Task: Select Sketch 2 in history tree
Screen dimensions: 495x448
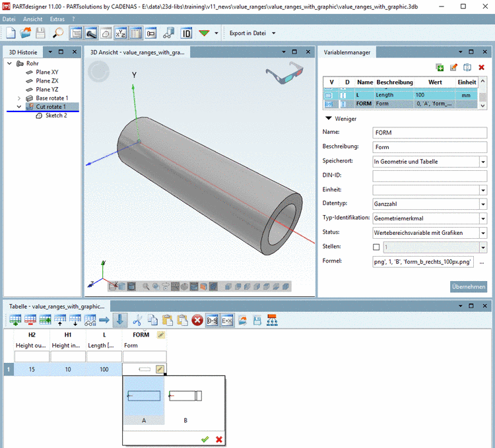Action: (x=56, y=115)
